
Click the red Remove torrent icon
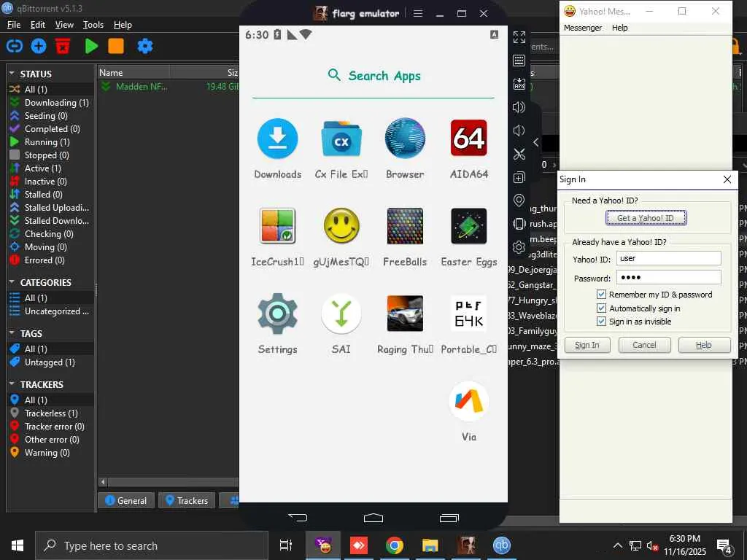[x=63, y=46]
